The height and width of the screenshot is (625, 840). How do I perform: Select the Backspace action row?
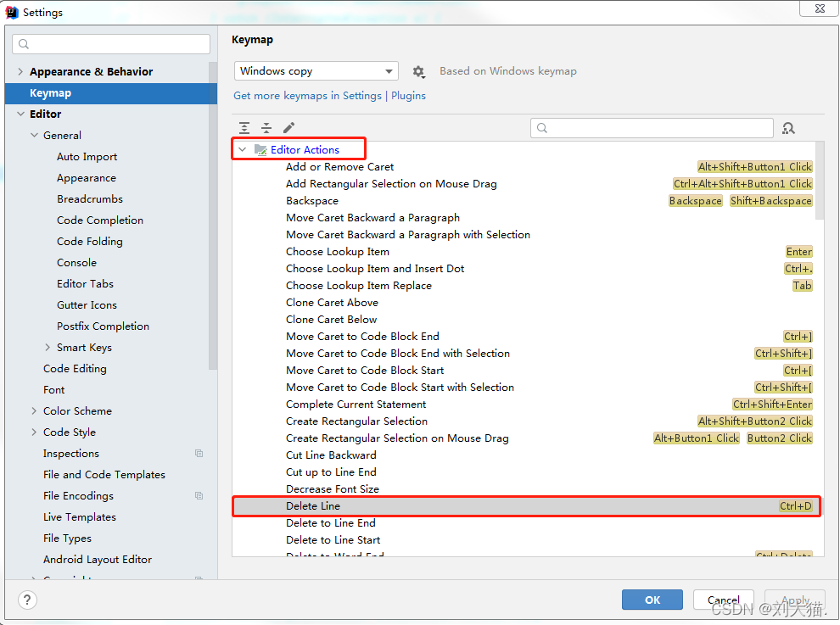tap(527, 201)
